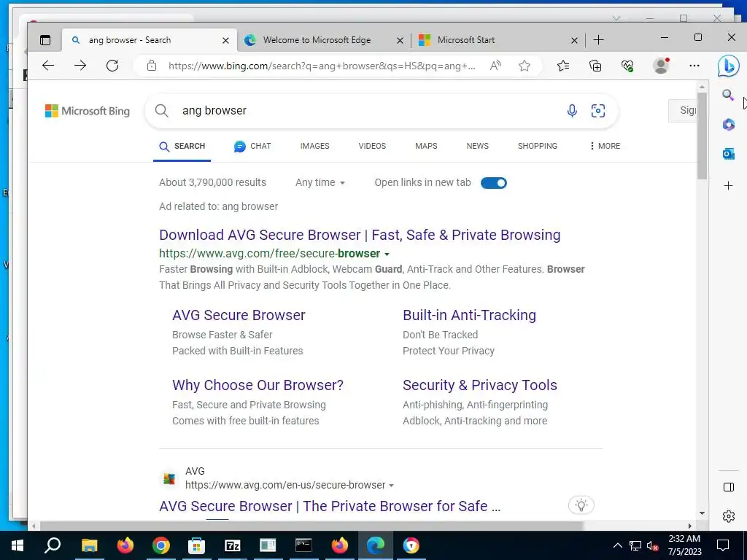Open Download AVG Secure Browser ad link
The image size is (747, 560).
(360, 235)
